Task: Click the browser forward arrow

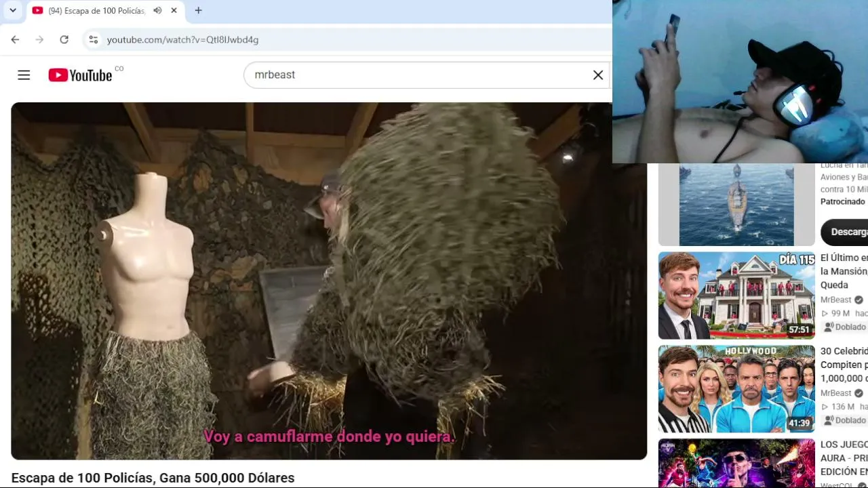Action: pos(39,40)
